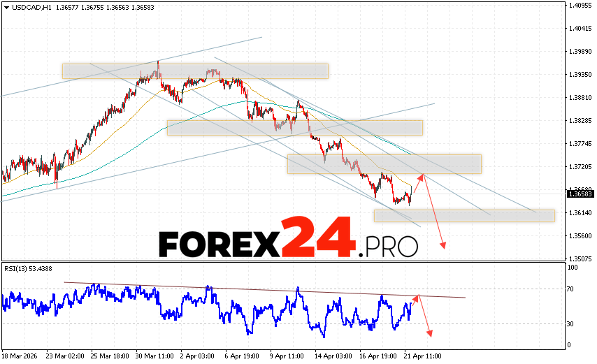The height and width of the screenshot is (364, 597).
Task: Click the FOREX24.PRO watermark logo
Action: point(288,241)
